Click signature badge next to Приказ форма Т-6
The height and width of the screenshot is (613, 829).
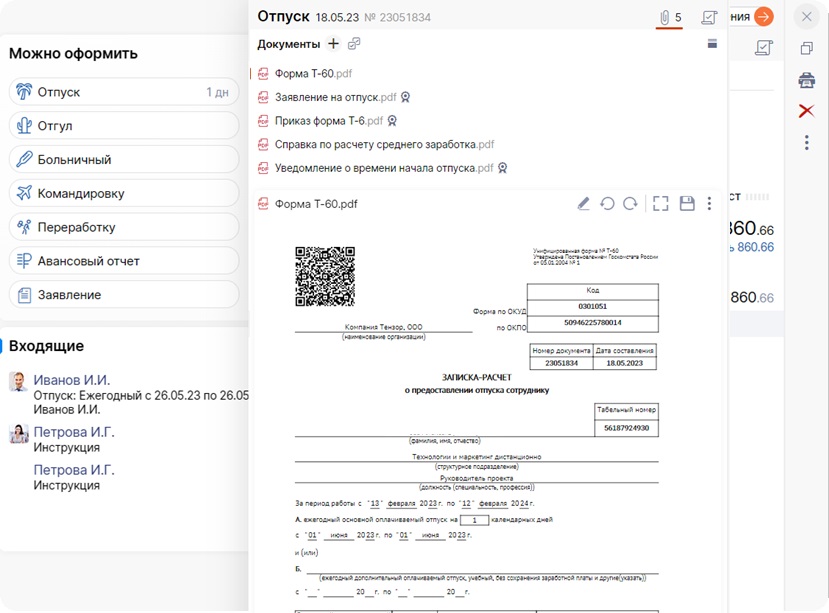[x=392, y=121]
